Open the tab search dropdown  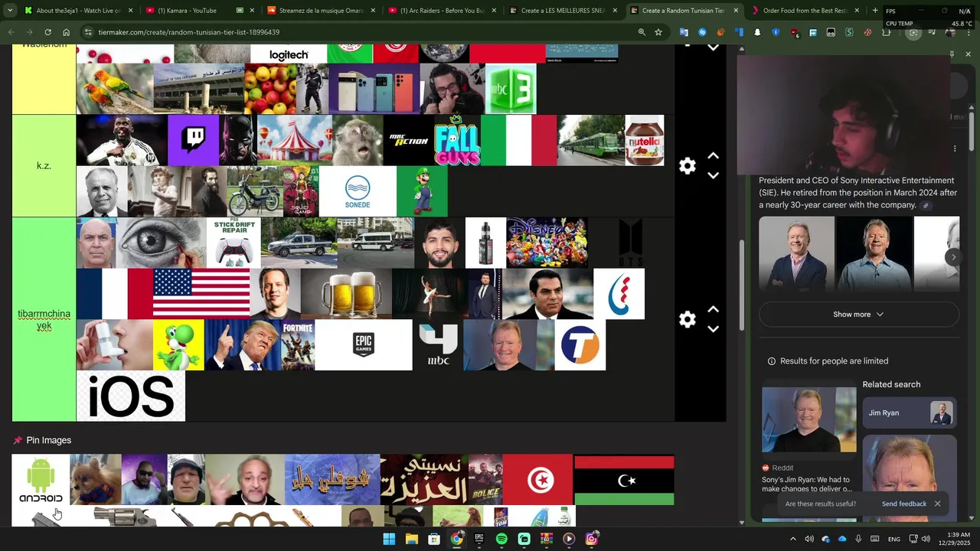[10, 11]
